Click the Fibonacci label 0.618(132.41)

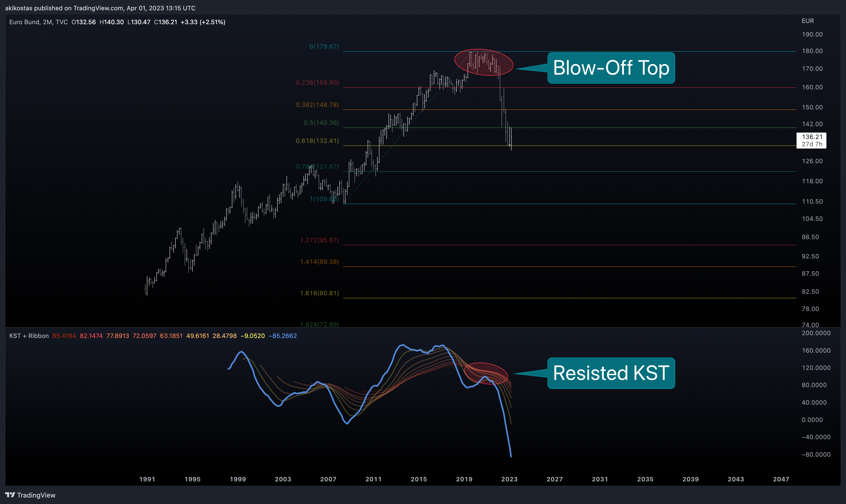point(317,141)
